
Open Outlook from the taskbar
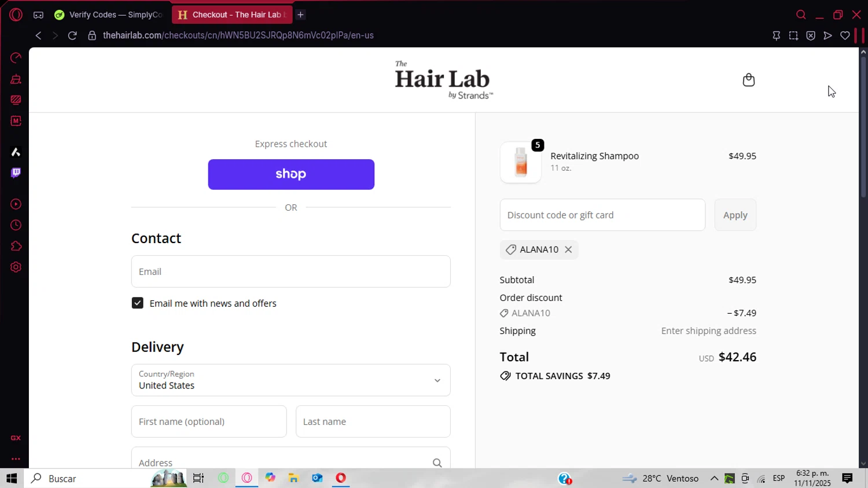pyautogui.click(x=317, y=478)
